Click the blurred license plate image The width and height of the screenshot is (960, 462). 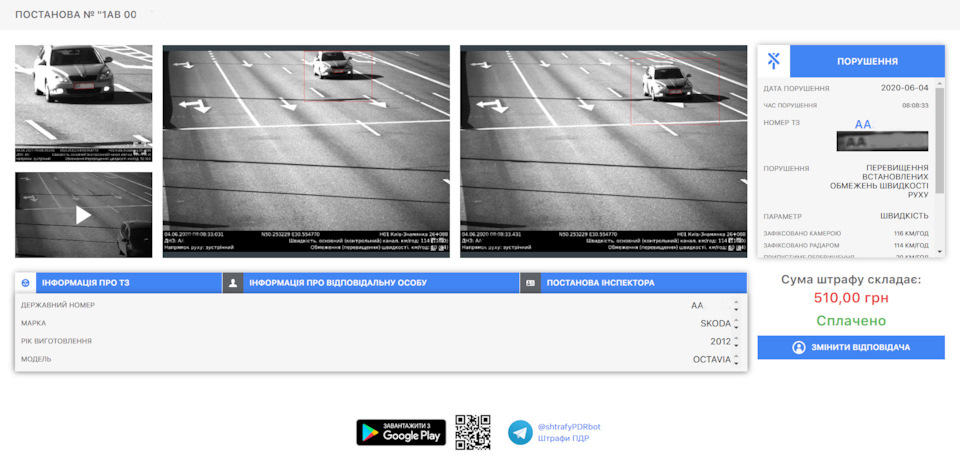point(882,141)
